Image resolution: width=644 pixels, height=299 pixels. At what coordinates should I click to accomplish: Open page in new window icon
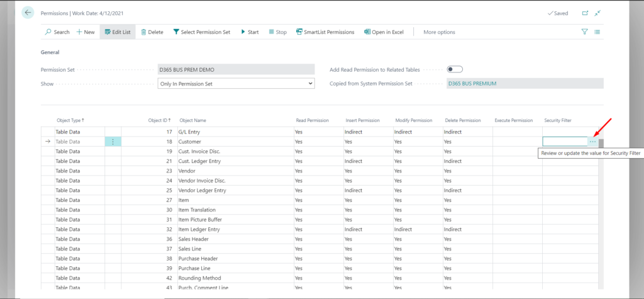585,13
